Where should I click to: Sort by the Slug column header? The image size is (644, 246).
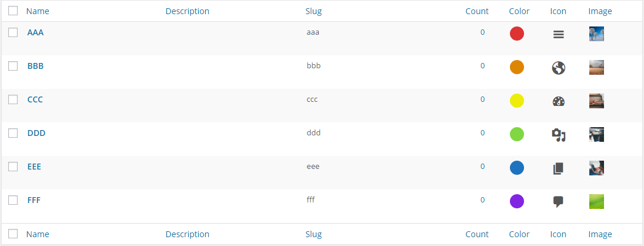click(x=313, y=11)
